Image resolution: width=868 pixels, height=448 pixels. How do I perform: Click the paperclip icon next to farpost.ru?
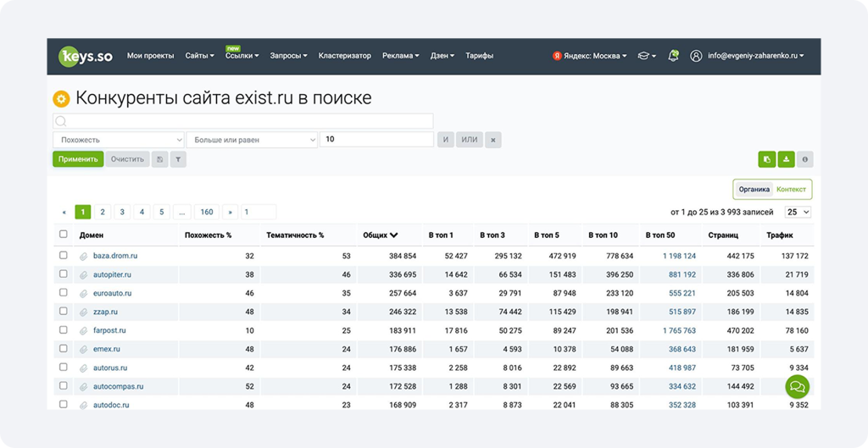tap(84, 331)
